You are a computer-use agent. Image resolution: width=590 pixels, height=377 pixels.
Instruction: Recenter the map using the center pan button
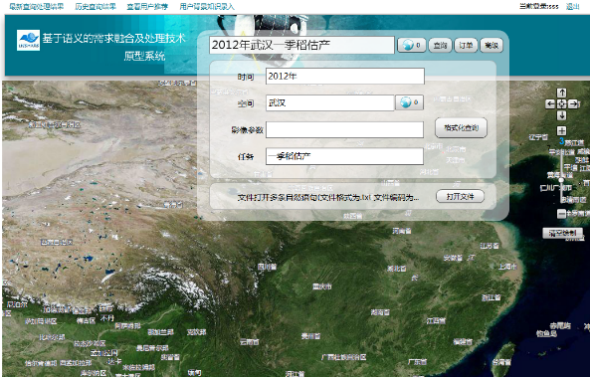(x=561, y=104)
